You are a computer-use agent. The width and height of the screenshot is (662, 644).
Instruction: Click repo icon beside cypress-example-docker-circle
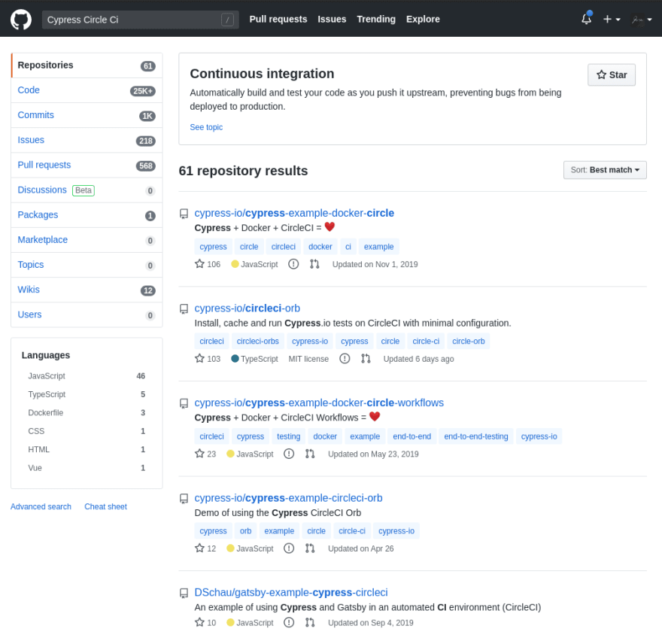(x=184, y=214)
